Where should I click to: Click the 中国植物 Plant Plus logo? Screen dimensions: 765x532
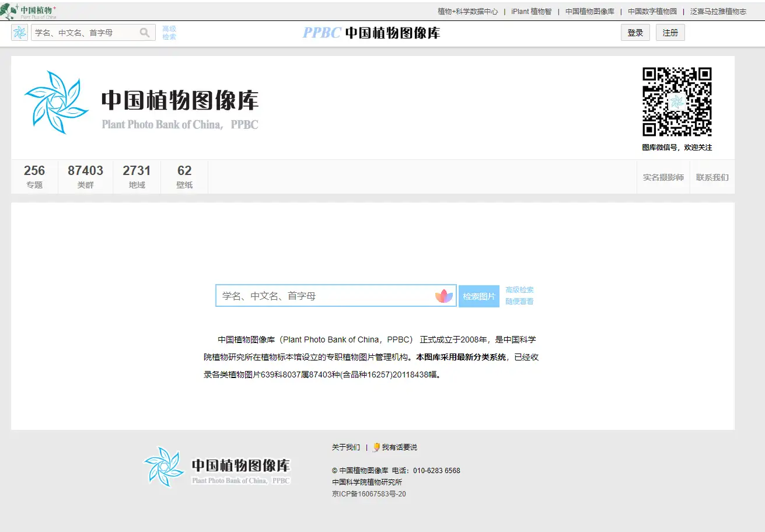click(x=29, y=11)
